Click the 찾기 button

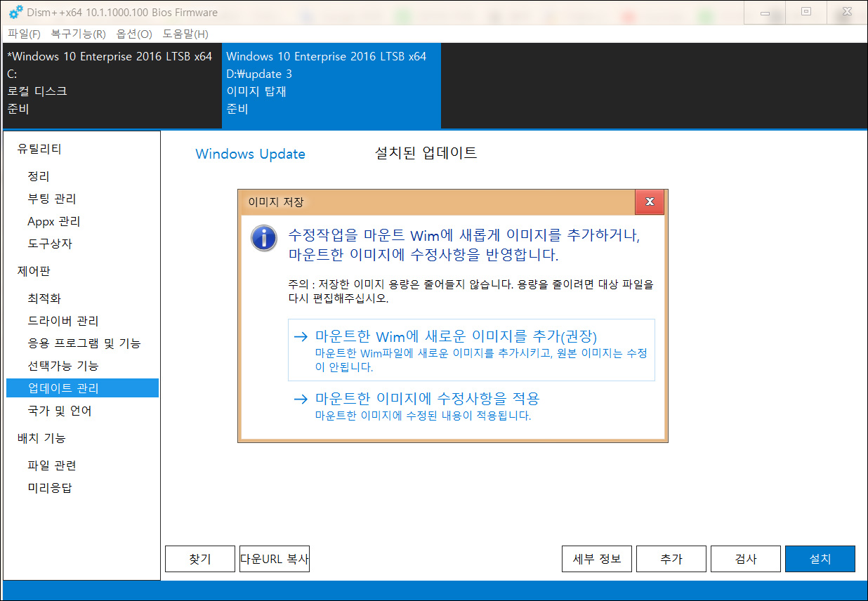point(200,559)
